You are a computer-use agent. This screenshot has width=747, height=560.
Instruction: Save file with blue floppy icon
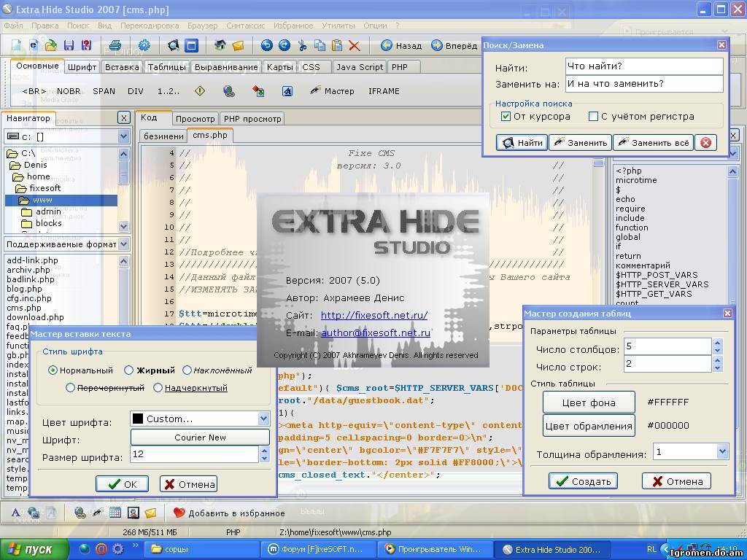click(69, 46)
